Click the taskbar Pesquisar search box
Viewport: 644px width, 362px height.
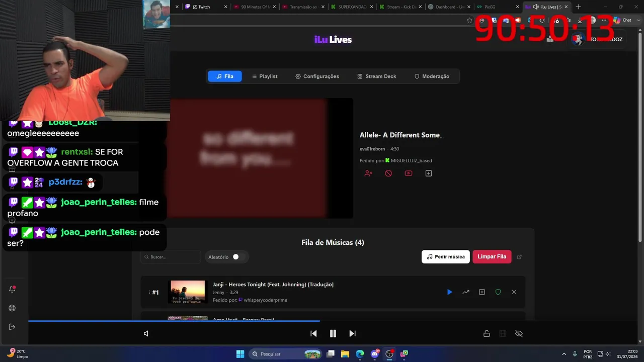pyautogui.click(x=286, y=354)
